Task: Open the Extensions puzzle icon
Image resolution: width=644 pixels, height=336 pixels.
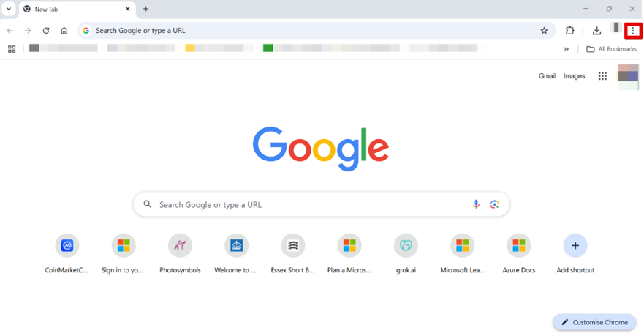Action: (570, 31)
